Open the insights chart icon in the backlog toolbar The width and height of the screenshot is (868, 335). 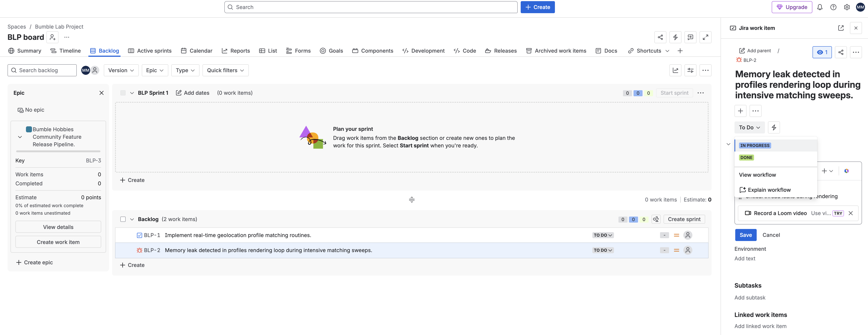click(x=675, y=70)
